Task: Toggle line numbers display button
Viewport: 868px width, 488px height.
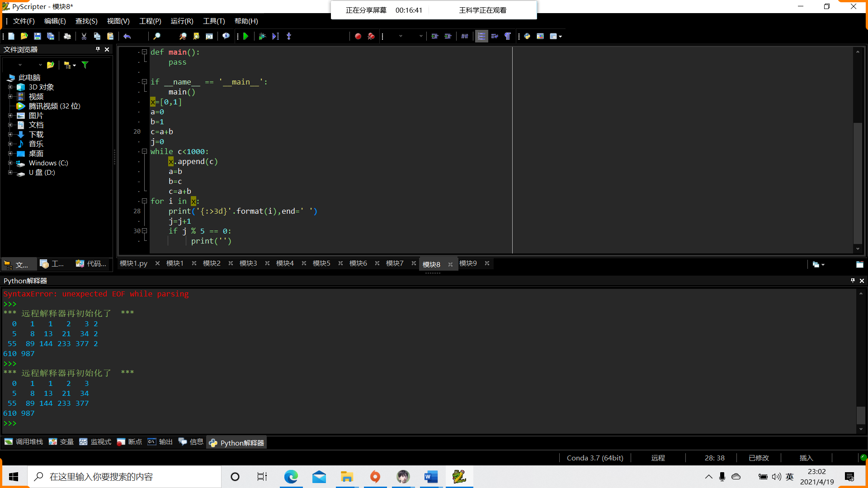Action: (481, 36)
